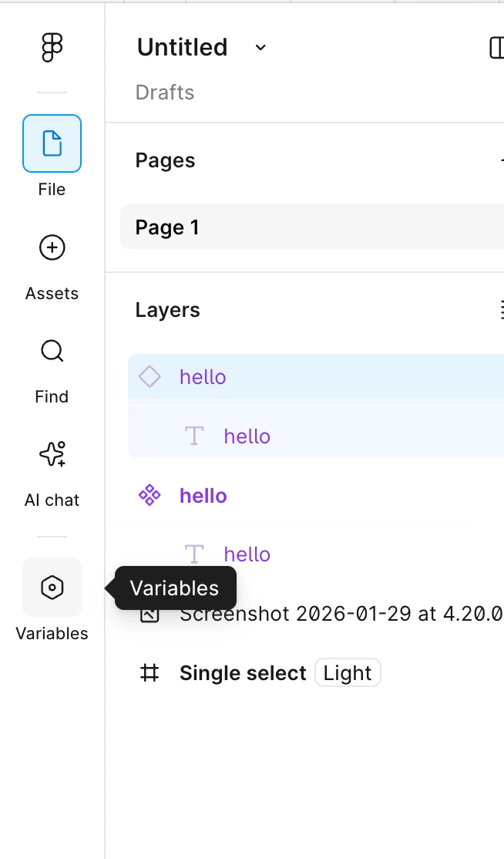The height and width of the screenshot is (859, 504).
Task: Open the Figma logo main menu
Action: (52, 48)
